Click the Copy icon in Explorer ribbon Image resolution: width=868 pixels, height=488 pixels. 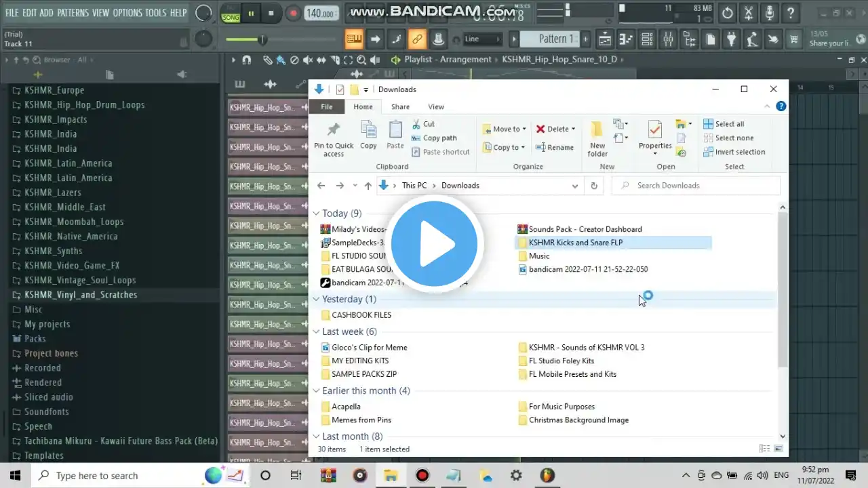coord(368,134)
